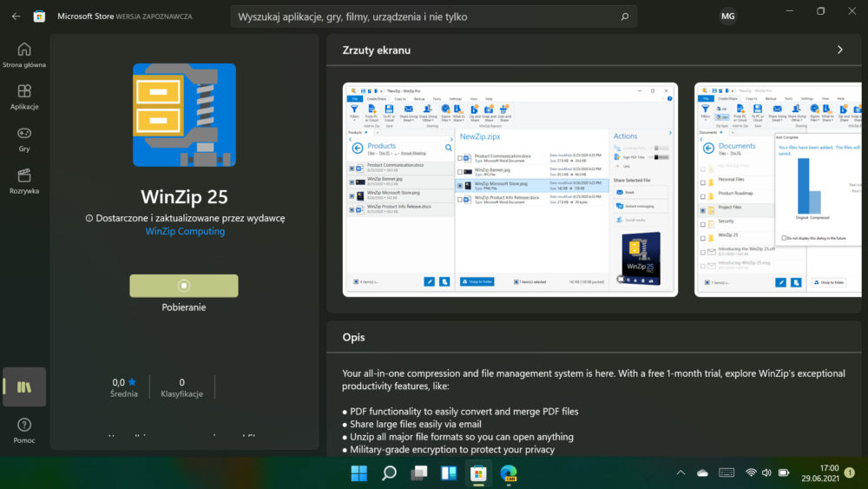Click the search field in the title bar
This screenshot has height=489, width=868.
pyautogui.click(x=433, y=17)
